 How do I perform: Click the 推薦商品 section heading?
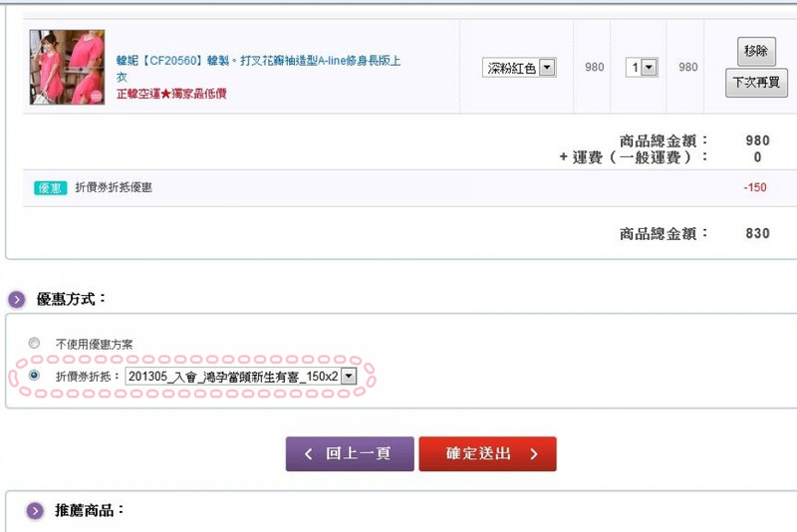coord(89,510)
